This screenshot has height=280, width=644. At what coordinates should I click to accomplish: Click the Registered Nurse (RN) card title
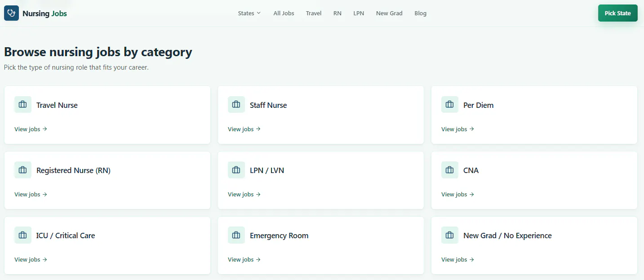coord(73,170)
